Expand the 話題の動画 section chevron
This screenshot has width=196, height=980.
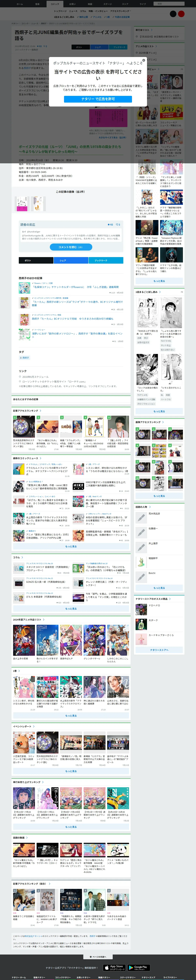click(x=27, y=837)
